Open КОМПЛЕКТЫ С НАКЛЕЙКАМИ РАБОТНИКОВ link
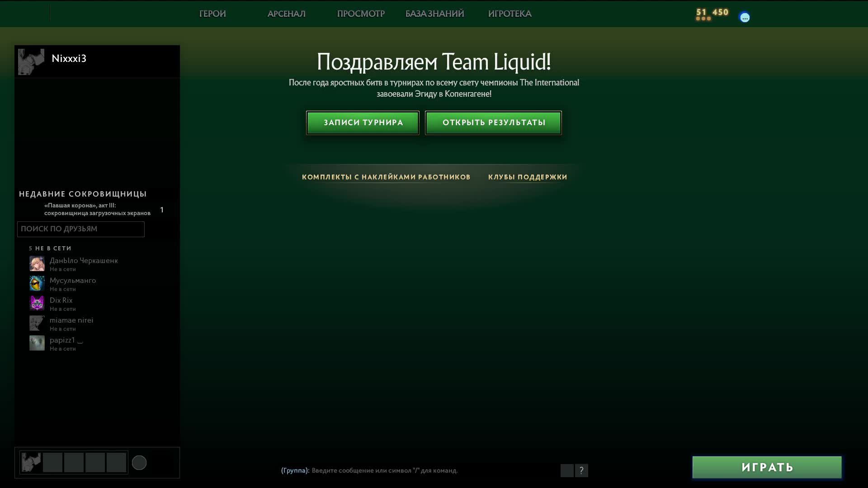 [386, 177]
